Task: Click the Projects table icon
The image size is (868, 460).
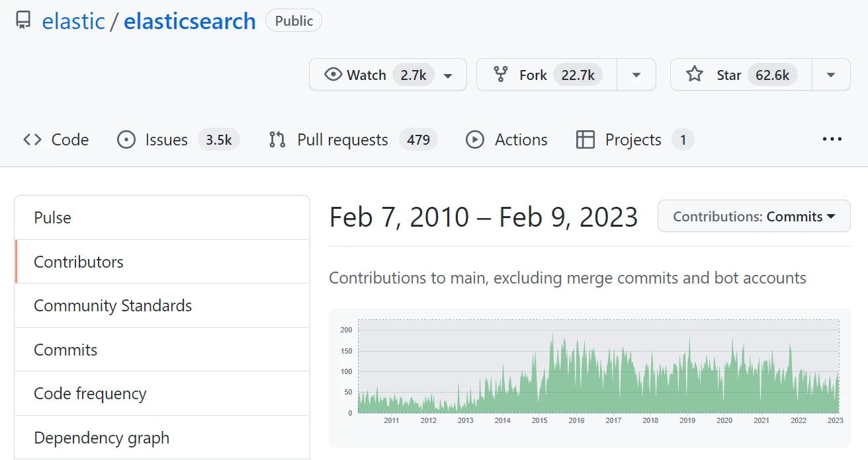Action: 585,139
